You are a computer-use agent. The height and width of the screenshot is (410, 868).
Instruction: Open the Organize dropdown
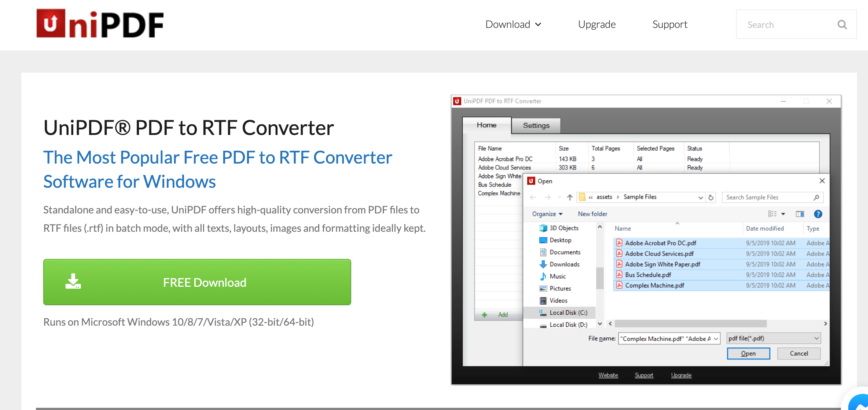[547, 214]
